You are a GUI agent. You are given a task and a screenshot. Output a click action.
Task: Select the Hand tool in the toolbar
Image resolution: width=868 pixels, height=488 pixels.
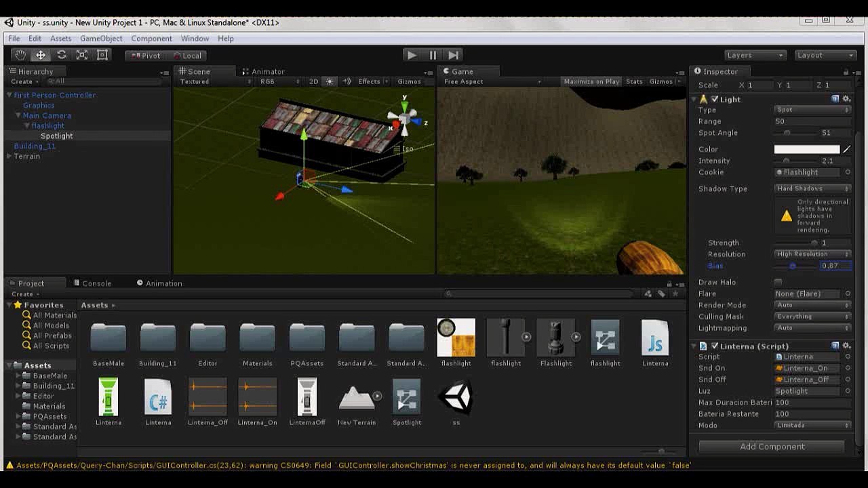tap(20, 56)
